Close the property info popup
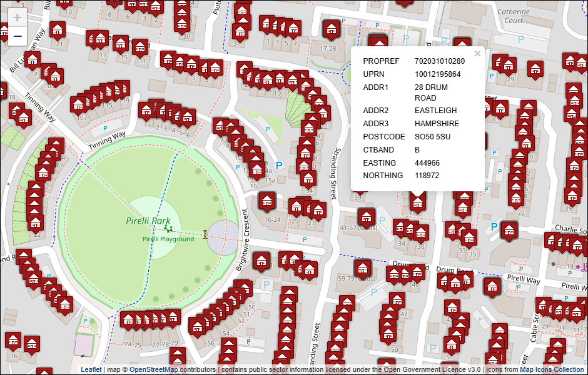The image size is (588, 375). tap(477, 54)
